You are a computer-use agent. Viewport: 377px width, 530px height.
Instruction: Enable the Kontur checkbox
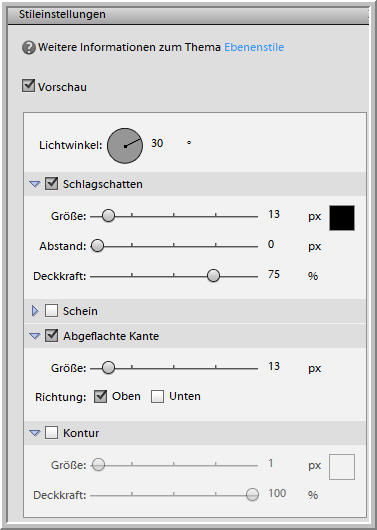[51, 432]
